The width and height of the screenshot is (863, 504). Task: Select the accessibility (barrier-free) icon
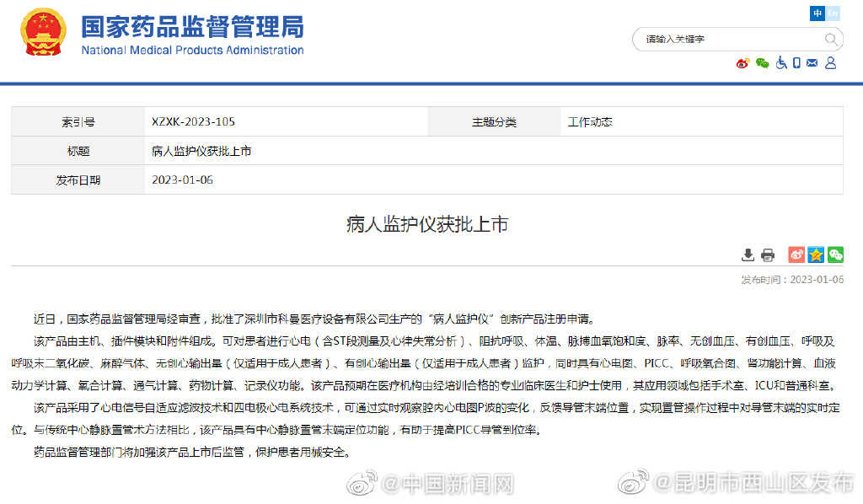781,63
